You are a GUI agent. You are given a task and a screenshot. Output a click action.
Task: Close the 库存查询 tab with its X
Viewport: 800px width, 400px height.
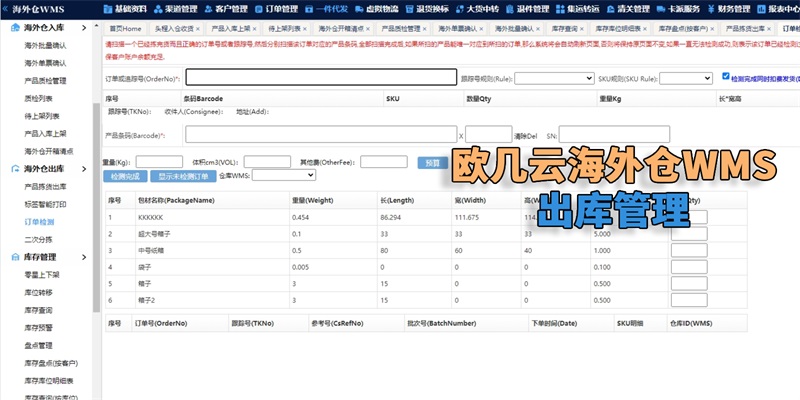[582, 29]
